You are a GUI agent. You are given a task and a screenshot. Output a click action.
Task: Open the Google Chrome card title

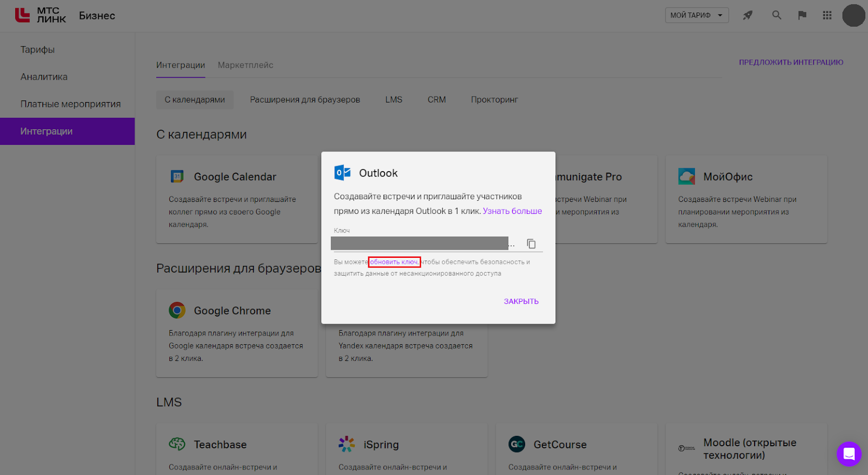tap(232, 311)
